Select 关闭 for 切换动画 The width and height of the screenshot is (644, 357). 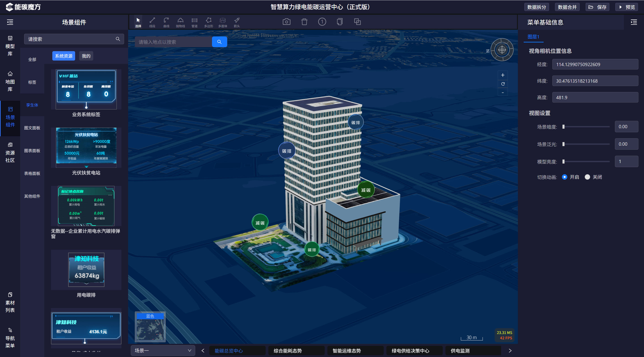click(x=593, y=177)
